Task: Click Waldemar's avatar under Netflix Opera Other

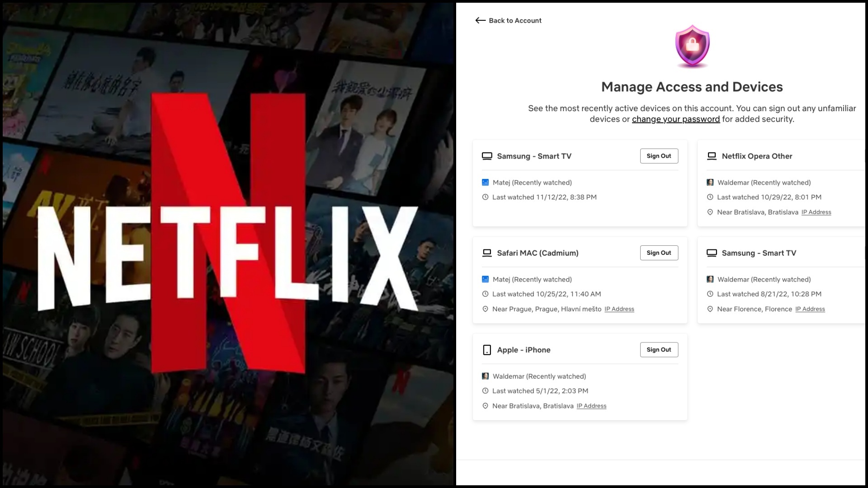Action: click(710, 183)
